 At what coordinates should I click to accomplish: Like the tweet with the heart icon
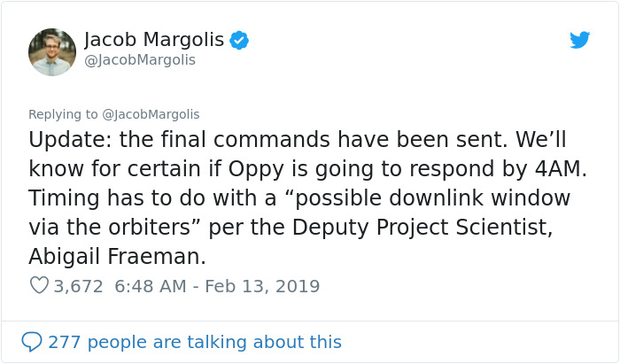click(39, 286)
